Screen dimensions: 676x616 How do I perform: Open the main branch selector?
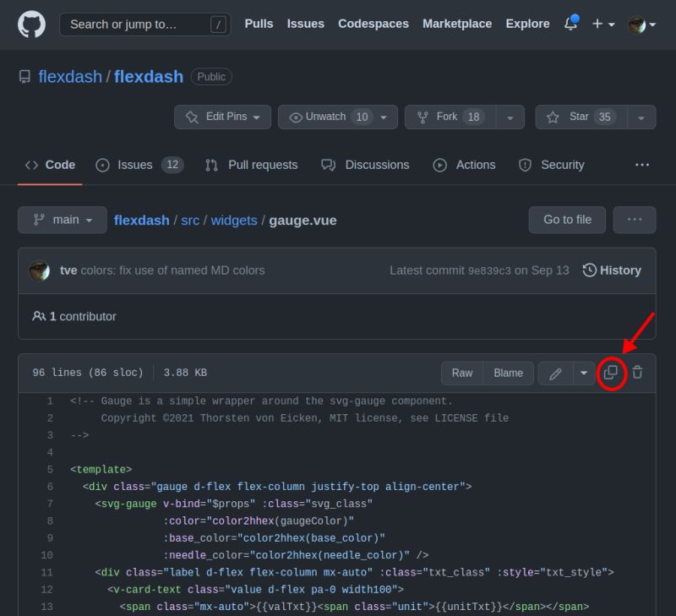(x=63, y=220)
